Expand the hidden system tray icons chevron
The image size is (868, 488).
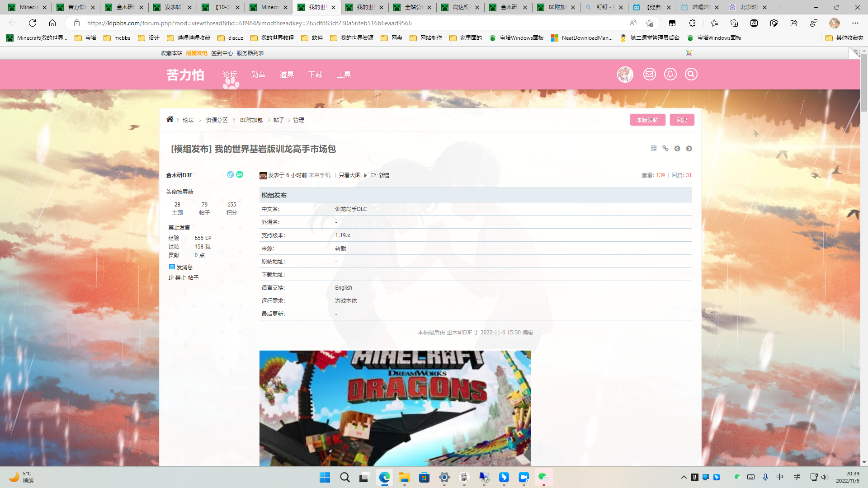pyautogui.click(x=684, y=477)
